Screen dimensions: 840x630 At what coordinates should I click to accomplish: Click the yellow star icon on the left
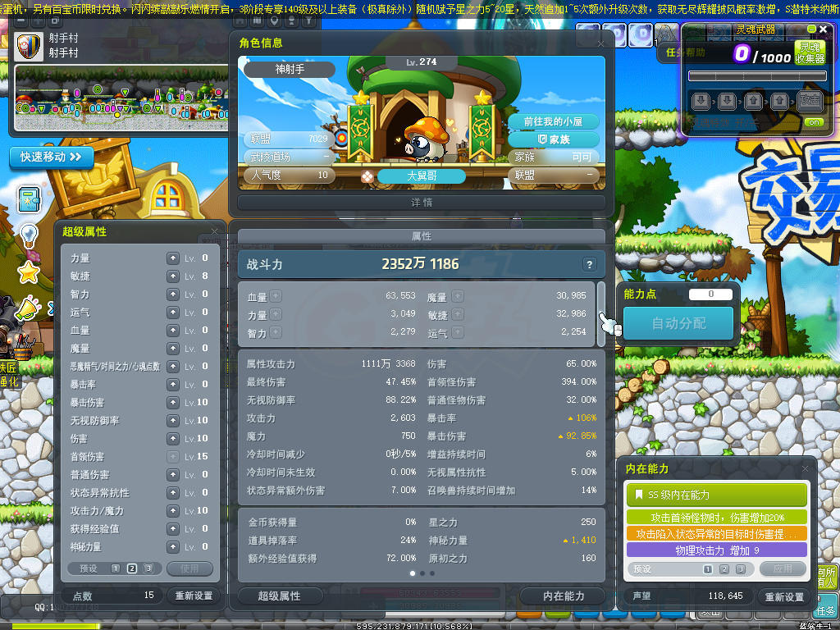29,272
